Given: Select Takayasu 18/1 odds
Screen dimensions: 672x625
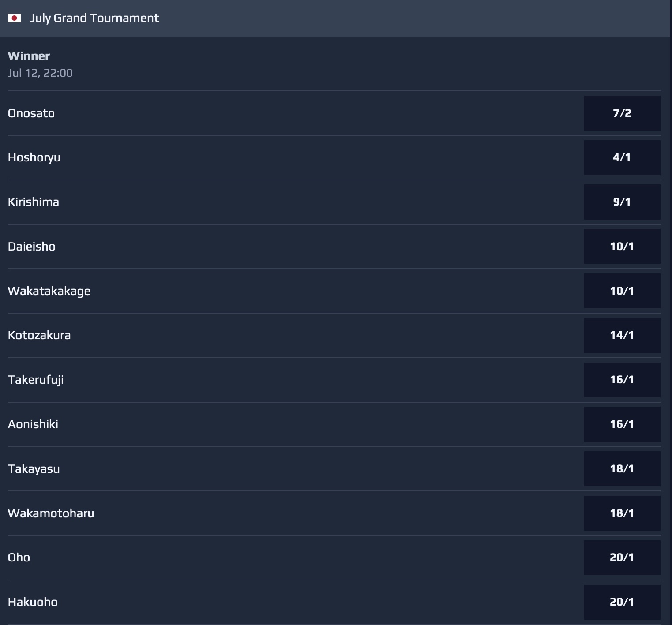Looking at the screenshot, I should click(x=622, y=468).
